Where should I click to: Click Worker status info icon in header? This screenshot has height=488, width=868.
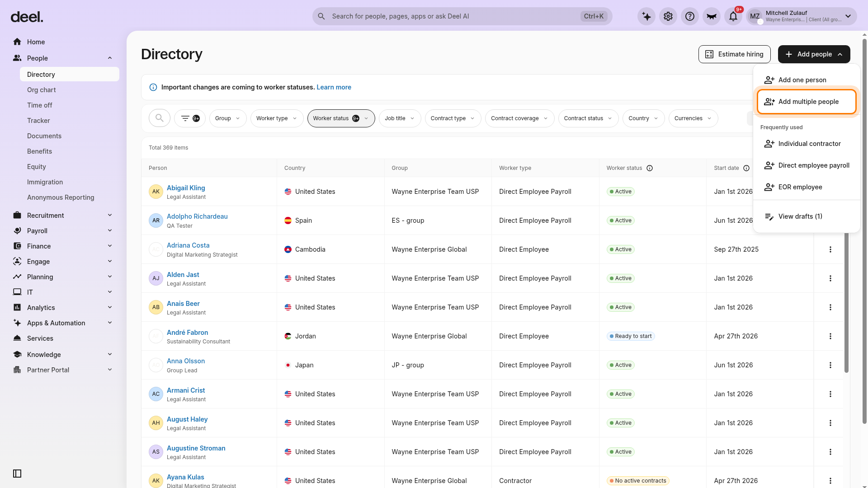[650, 168]
